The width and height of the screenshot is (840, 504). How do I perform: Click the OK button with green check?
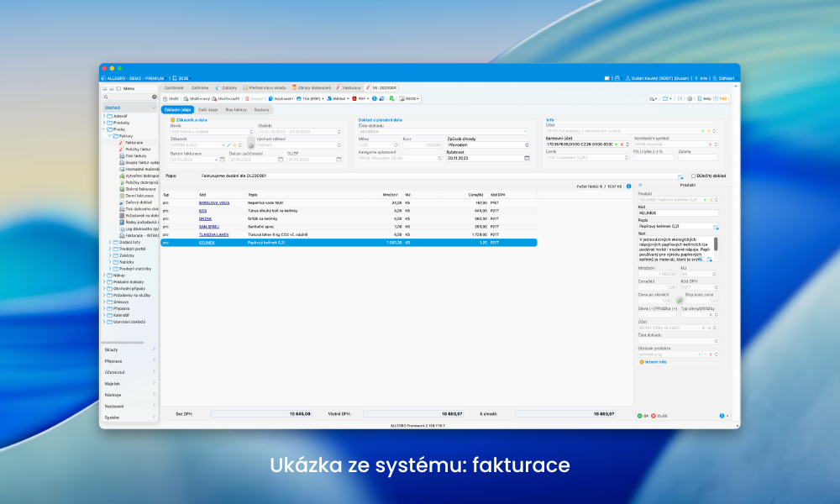tap(643, 416)
